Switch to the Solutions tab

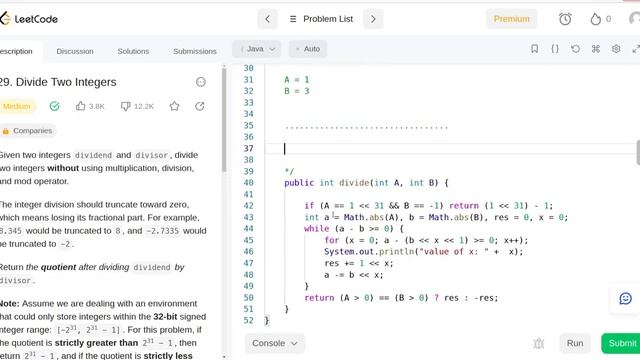point(133,51)
